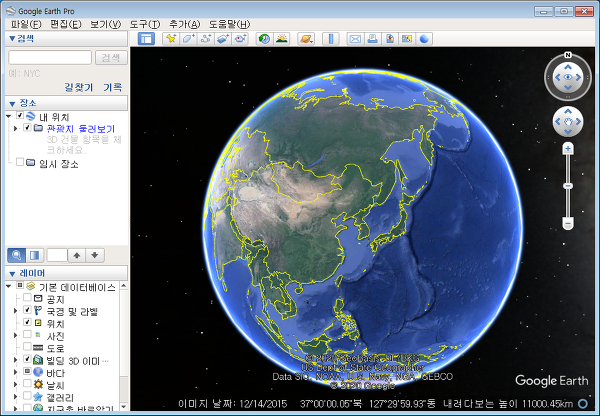Look up using the top navigation arrow

[568, 67]
